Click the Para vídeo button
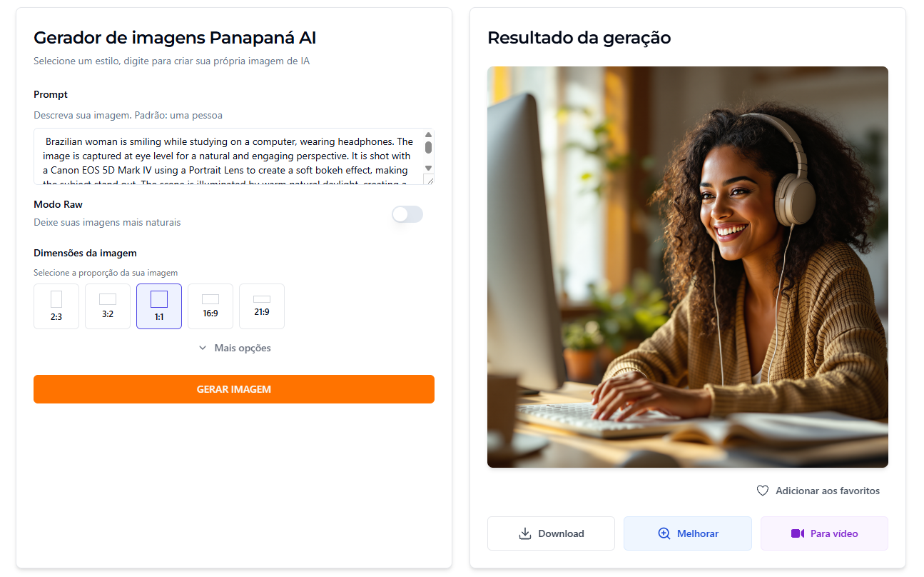 pos(824,533)
